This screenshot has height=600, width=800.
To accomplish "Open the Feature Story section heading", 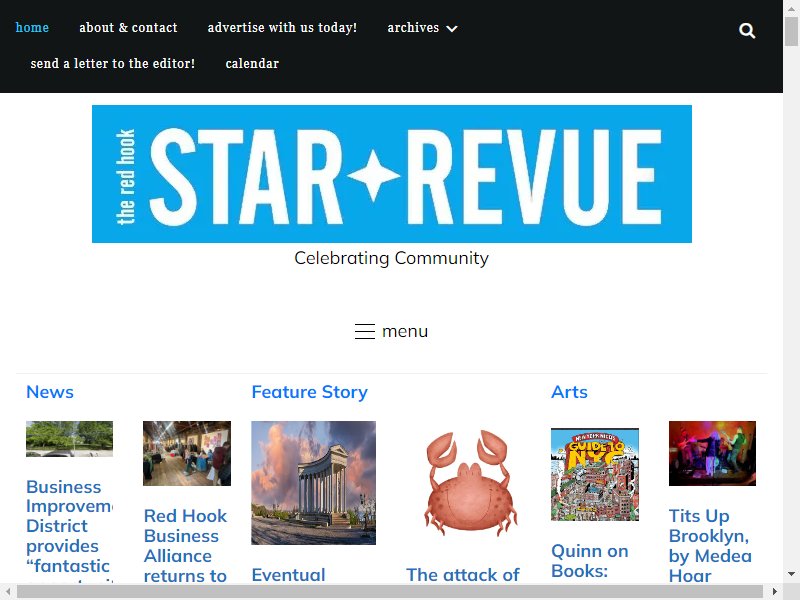I will point(310,392).
